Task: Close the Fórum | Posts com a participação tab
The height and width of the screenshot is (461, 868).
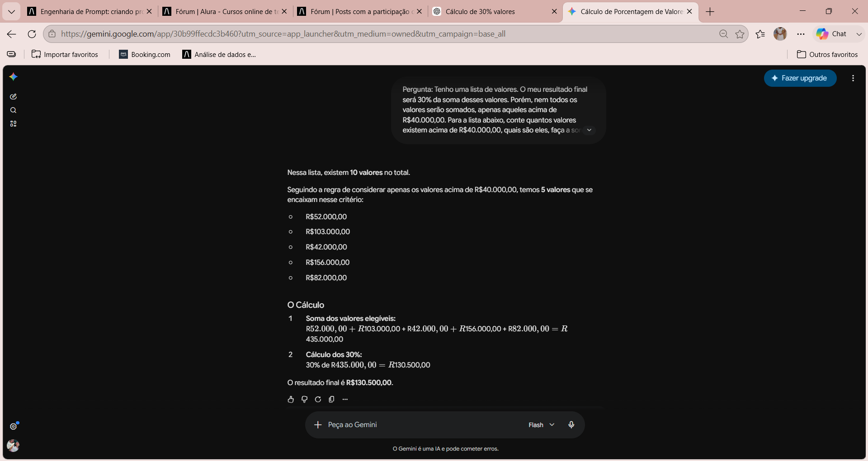Action: click(x=419, y=12)
